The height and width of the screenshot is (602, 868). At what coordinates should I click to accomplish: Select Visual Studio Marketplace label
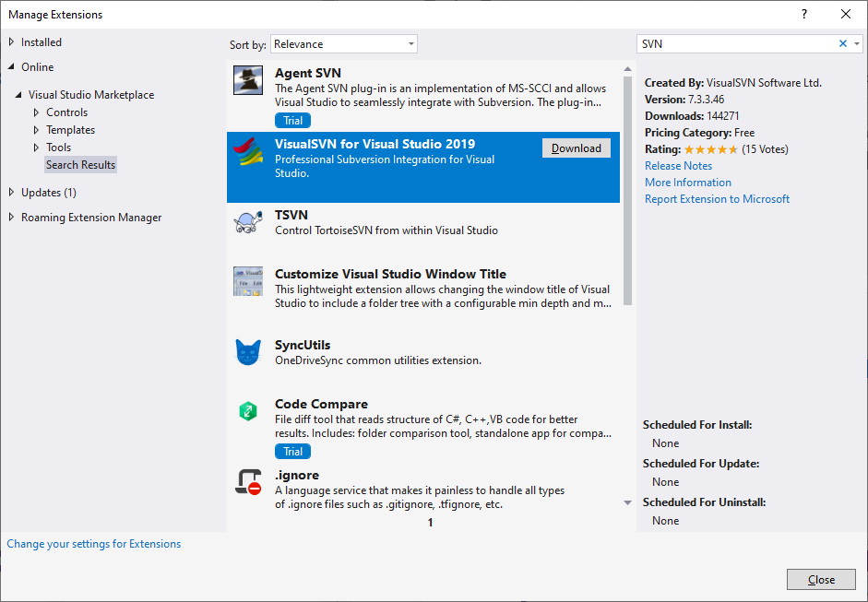coord(91,95)
